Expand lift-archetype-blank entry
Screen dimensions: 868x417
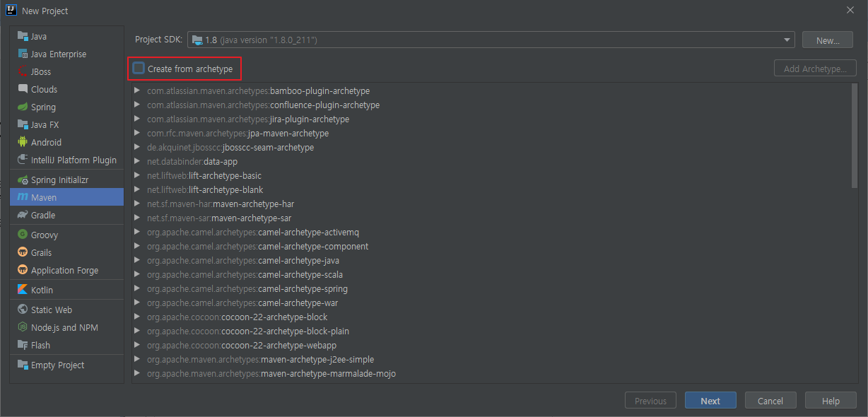pos(137,189)
